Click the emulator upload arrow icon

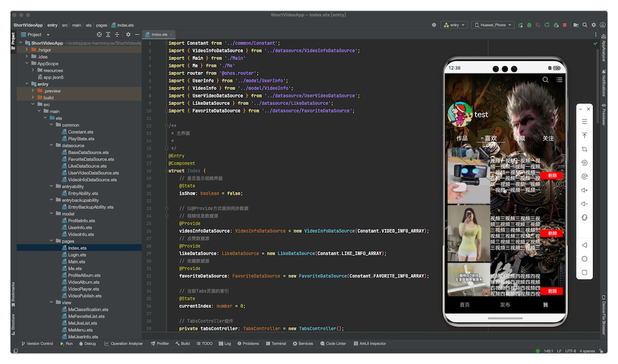tap(584, 135)
